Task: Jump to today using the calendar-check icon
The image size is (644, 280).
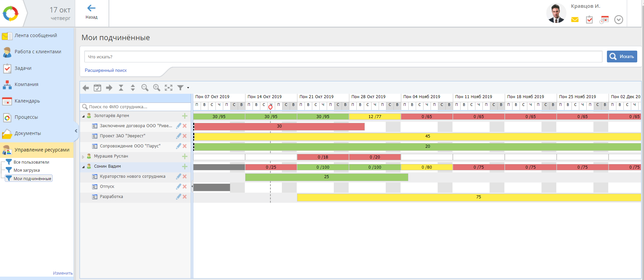Action: (97, 88)
